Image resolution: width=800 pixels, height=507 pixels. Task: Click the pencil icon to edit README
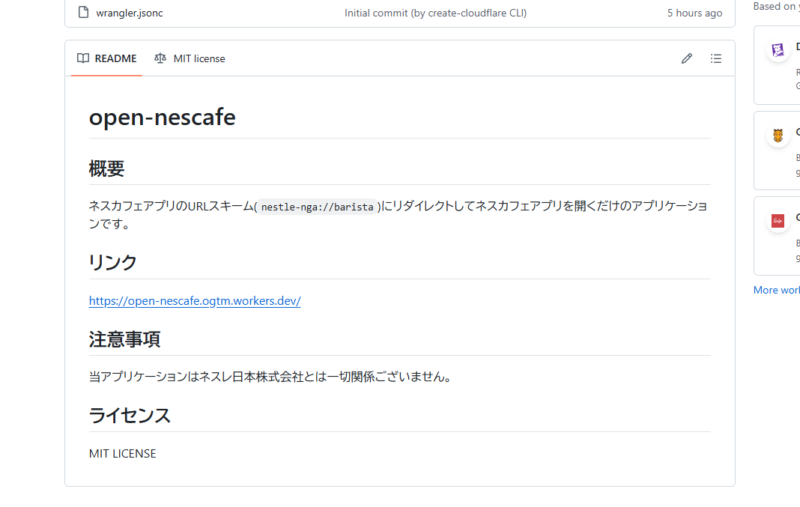pos(687,59)
